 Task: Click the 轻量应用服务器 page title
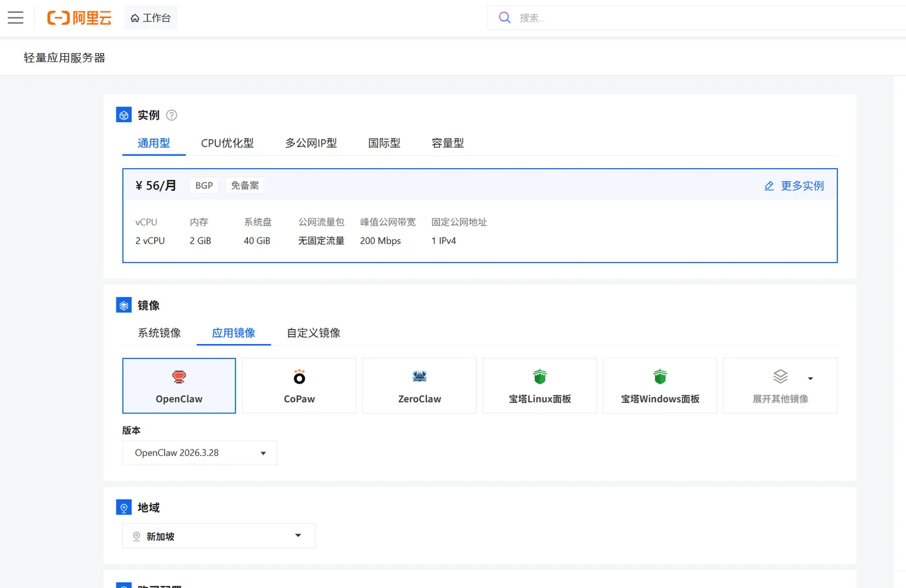(65, 58)
